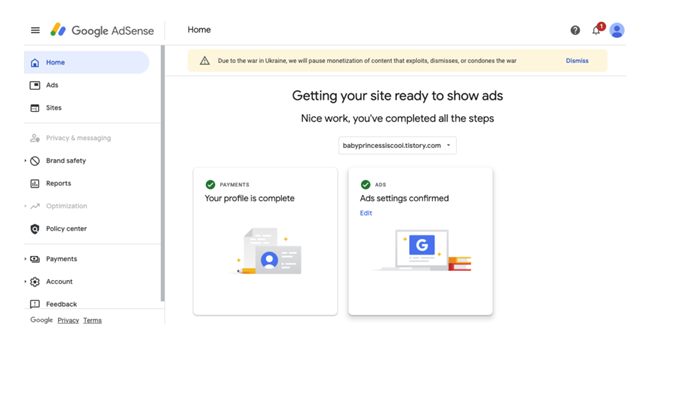This screenshot has height=410, width=673.
Task: Open the user account avatar
Action: pyautogui.click(x=617, y=30)
